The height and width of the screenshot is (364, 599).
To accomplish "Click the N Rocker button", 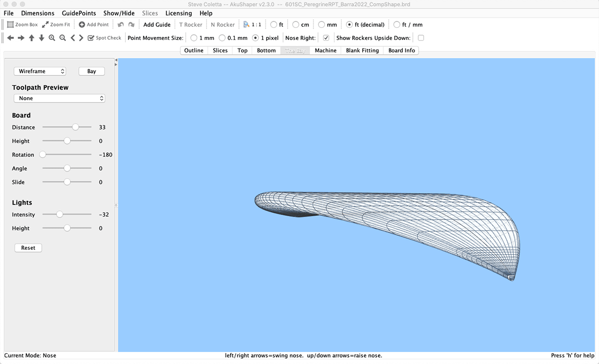I will (223, 24).
